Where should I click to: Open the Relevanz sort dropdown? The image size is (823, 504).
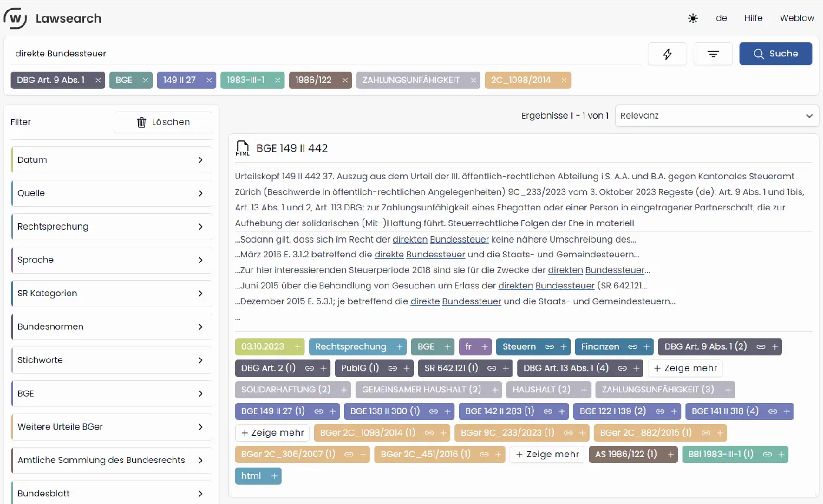[x=717, y=116]
